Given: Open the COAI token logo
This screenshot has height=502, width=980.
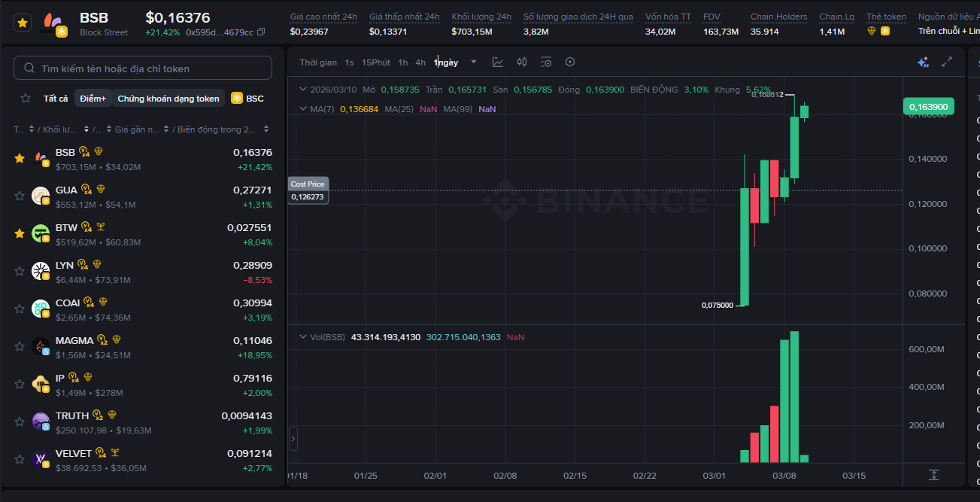Looking at the screenshot, I should pyautogui.click(x=41, y=309).
